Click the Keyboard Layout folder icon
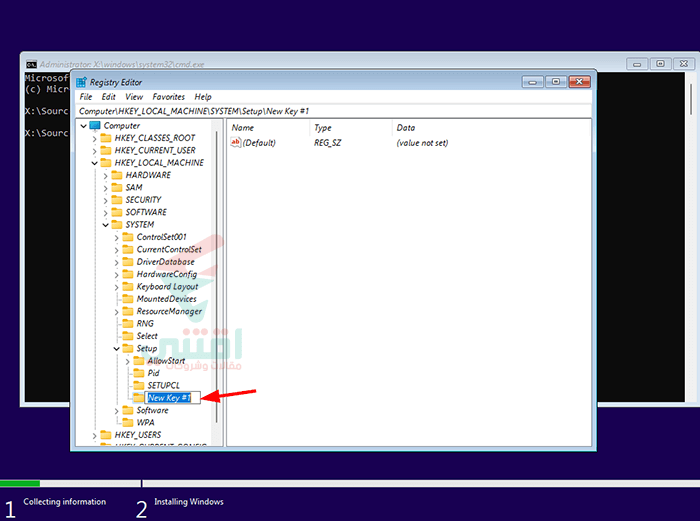 tap(128, 286)
